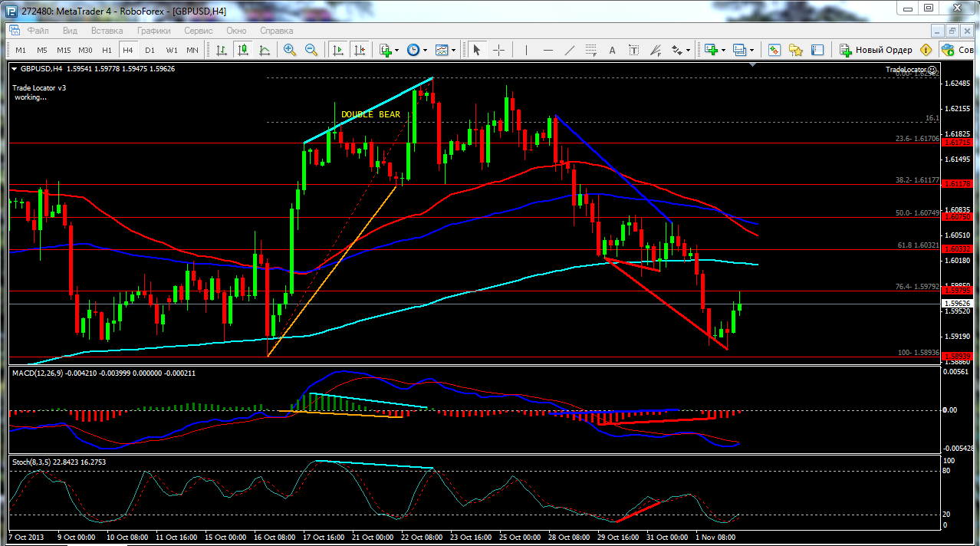Switch timeframe to M5
This screenshot has height=546, width=980.
(x=42, y=50)
